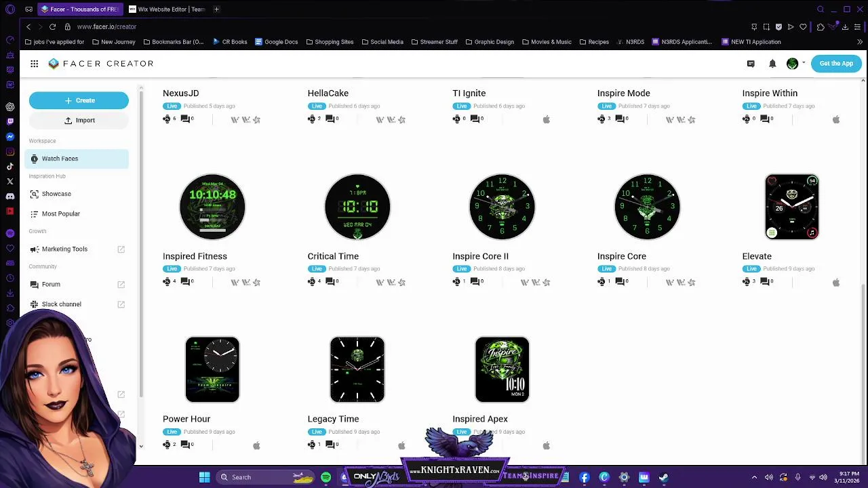Open the Inspired Apex watch face thumbnail

coord(502,369)
